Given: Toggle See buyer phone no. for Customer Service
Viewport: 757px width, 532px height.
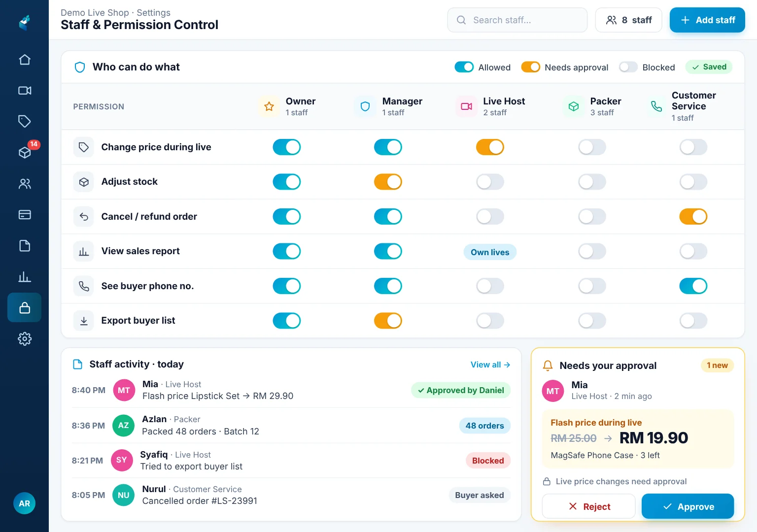Looking at the screenshot, I should pos(693,286).
